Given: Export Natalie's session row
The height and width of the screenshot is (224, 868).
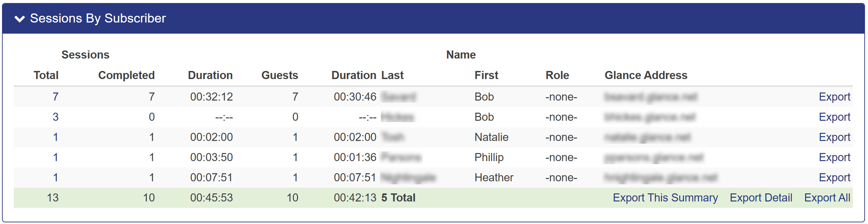Looking at the screenshot, I should [834, 137].
